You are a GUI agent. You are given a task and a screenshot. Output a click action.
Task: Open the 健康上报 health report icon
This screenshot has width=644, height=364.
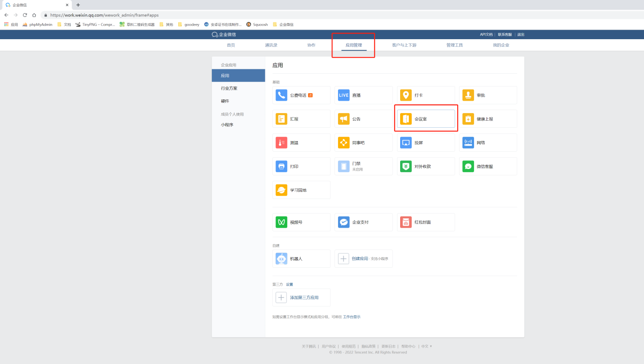tap(468, 119)
